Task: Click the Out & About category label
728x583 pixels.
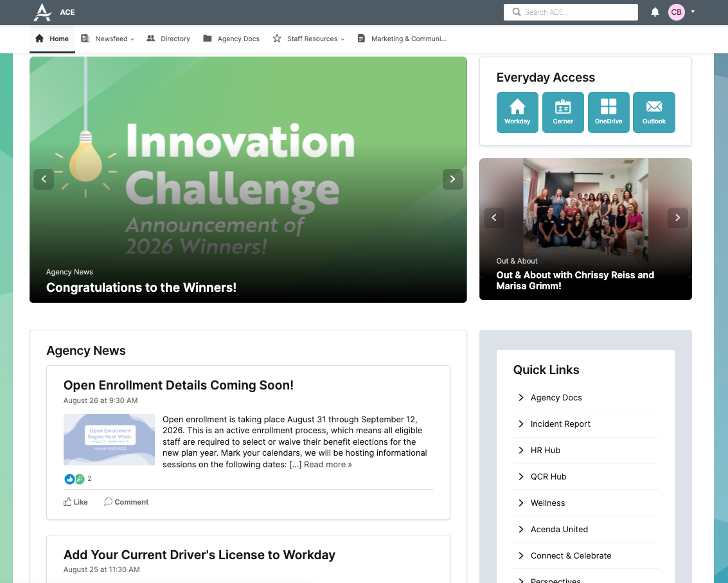Action: pos(517,261)
